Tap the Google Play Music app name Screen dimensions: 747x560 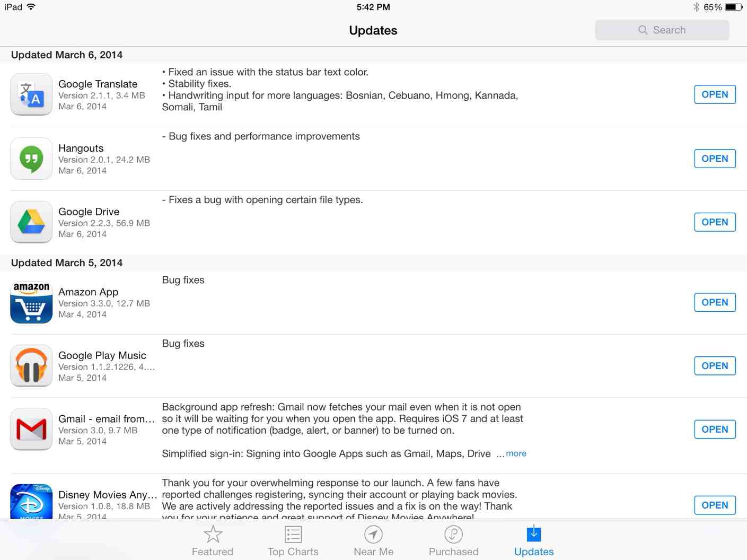[102, 355]
